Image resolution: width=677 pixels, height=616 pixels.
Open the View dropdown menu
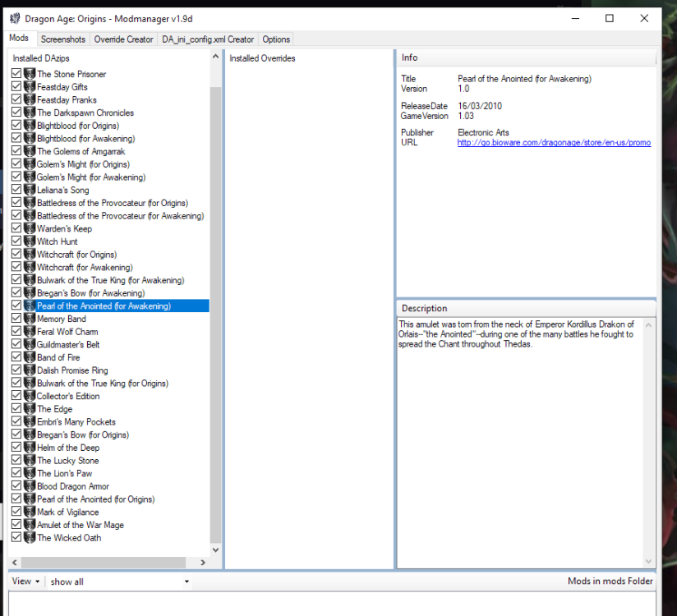(x=25, y=582)
